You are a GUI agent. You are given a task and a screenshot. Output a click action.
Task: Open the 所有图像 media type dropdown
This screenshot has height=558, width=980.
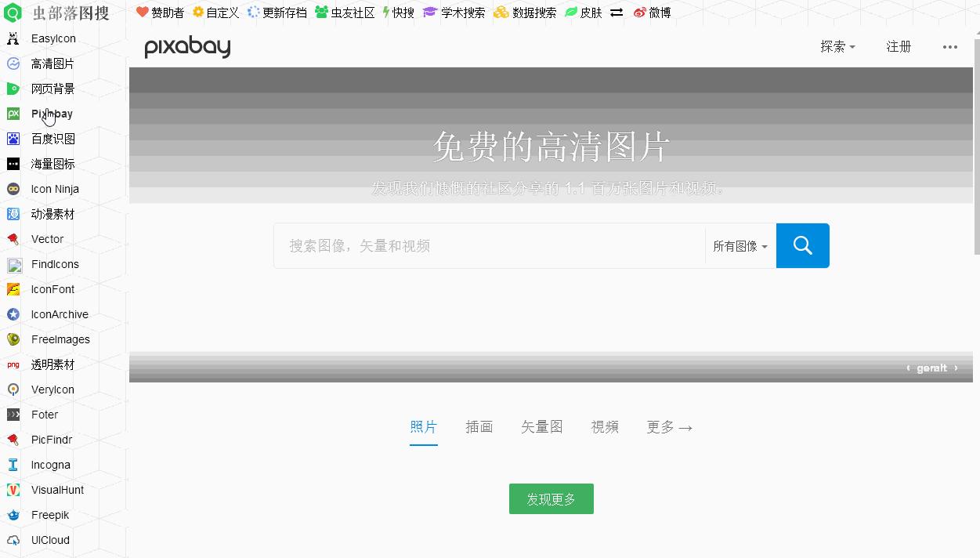pyautogui.click(x=739, y=245)
